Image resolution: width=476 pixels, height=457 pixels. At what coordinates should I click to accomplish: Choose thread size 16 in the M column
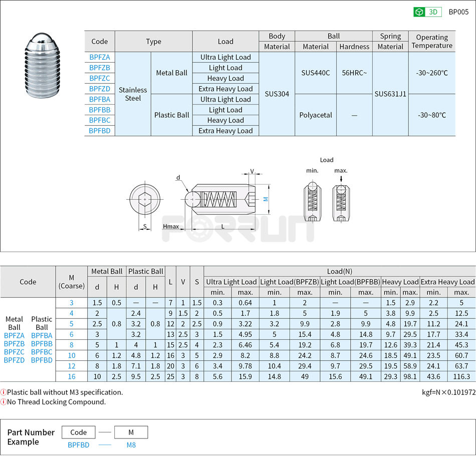point(71,376)
